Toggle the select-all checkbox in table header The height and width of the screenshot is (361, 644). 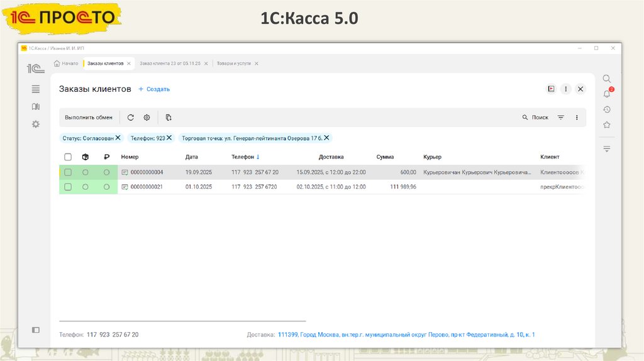pos(68,157)
